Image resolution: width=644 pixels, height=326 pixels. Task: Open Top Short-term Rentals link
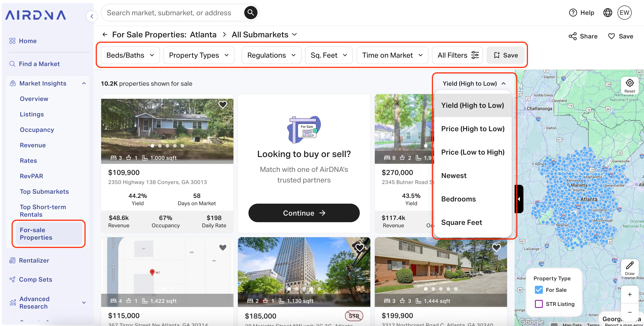click(43, 211)
